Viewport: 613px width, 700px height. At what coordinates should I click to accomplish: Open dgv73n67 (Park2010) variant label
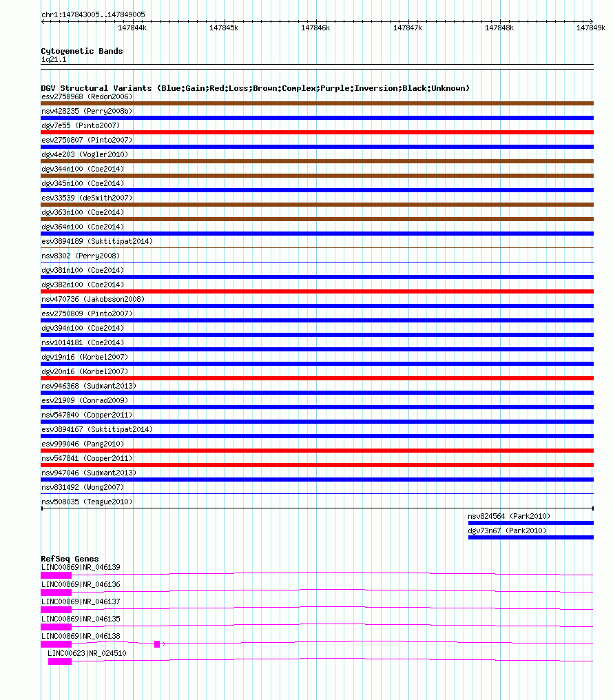pyautogui.click(x=507, y=531)
